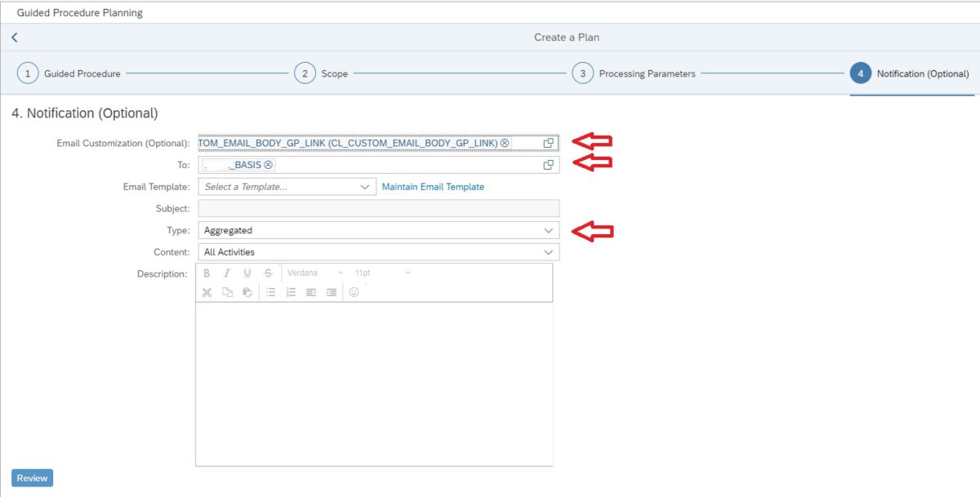980x497 pixels.
Task: Open the emoticon picker in the editor
Action: (x=354, y=292)
